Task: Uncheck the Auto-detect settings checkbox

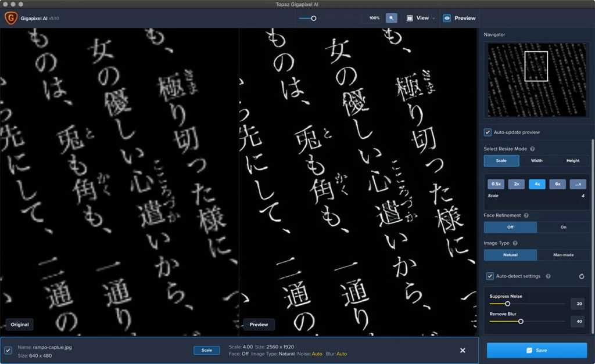Action: (x=490, y=276)
